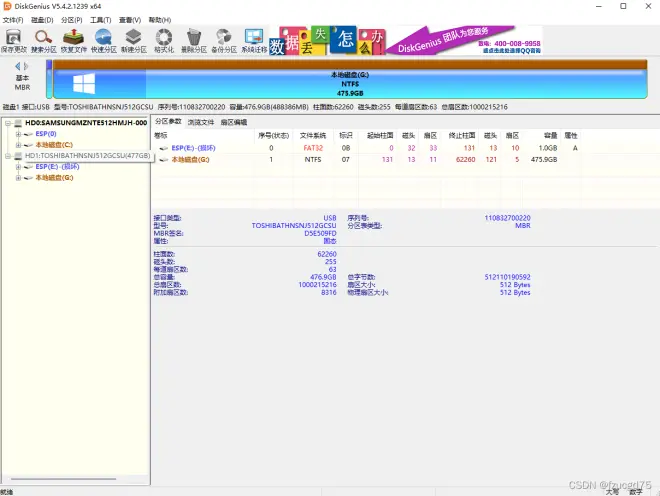Click the brown bar above the partition map
This screenshot has height=496, width=660.
coord(350,64)
